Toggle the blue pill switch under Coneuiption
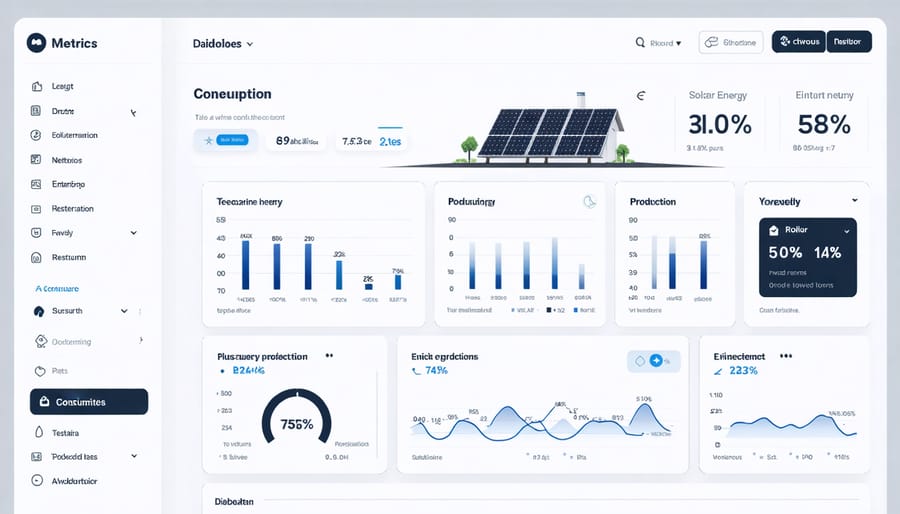The image size is (900, 514). point(231,142)
